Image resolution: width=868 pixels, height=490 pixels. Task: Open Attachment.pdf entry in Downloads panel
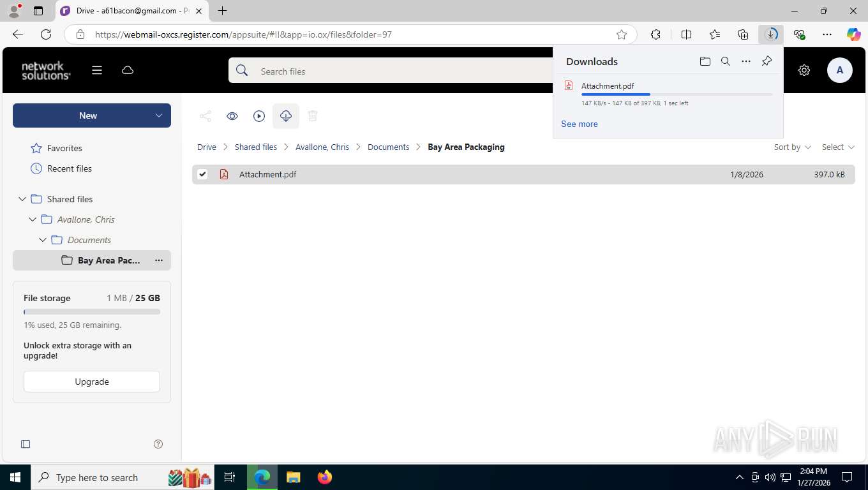pos(608,85)
